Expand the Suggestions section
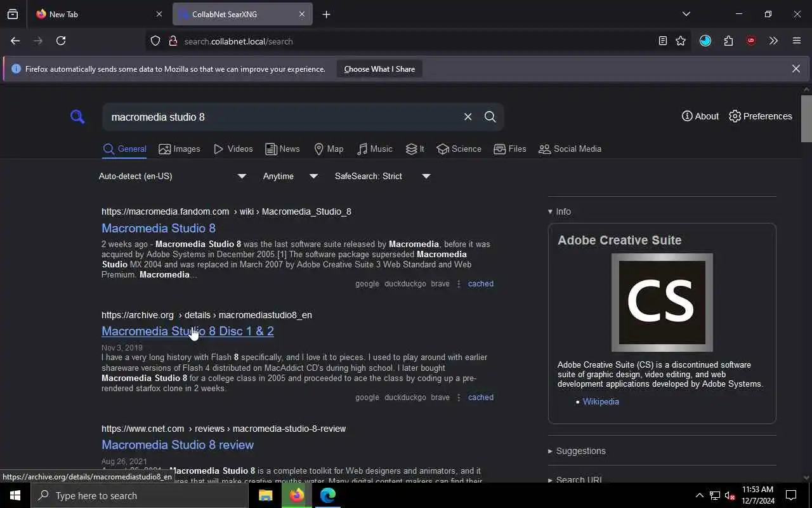Image resolution: width=812 pixels, height=508 pixels. click(577, 451)
